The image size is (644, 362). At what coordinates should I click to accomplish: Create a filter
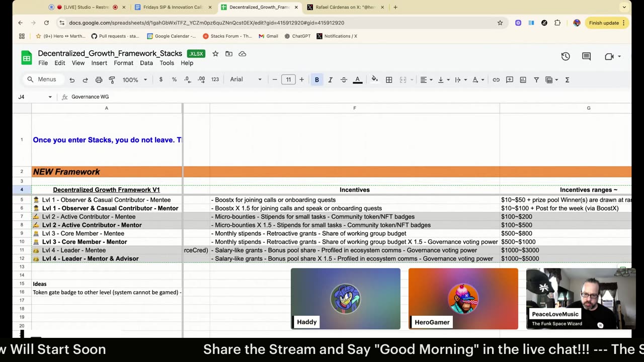coord(536,79)
